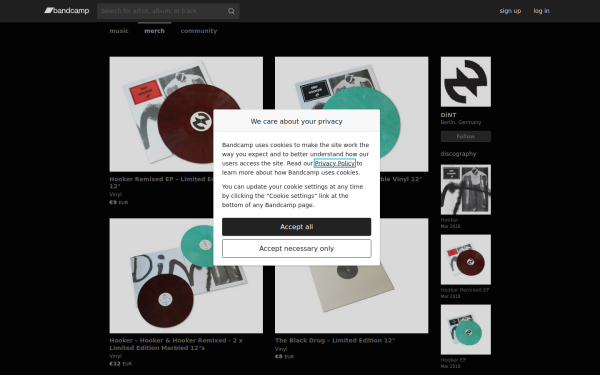Click the search magnifier icon

click(x=231, y=11)
